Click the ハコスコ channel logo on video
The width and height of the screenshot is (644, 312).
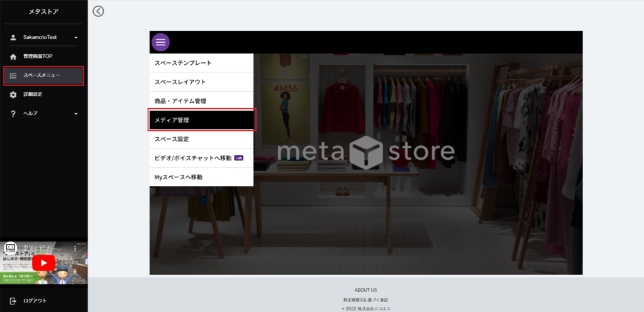tap(10, 248)
